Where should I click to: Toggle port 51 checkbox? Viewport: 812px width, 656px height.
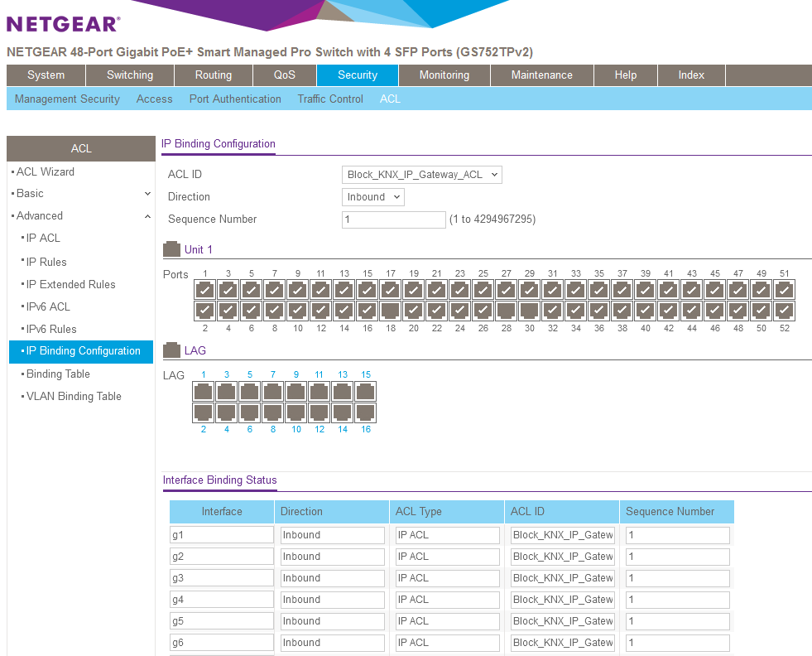785,290
